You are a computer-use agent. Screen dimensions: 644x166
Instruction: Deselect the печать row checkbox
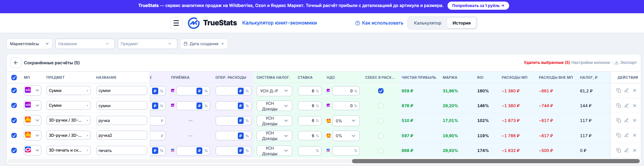(x=14, y=150)
